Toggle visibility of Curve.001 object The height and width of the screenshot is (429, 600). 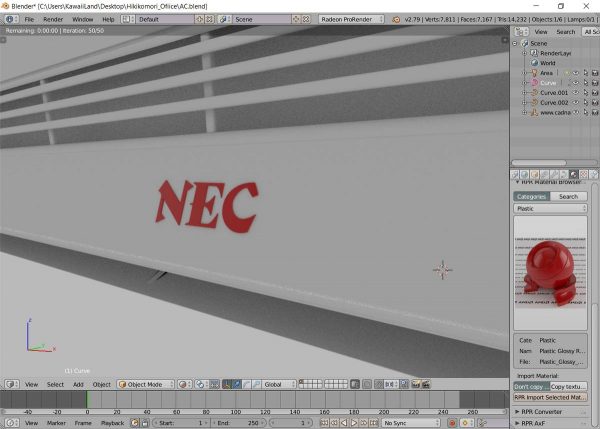click(x=574, y=92)
